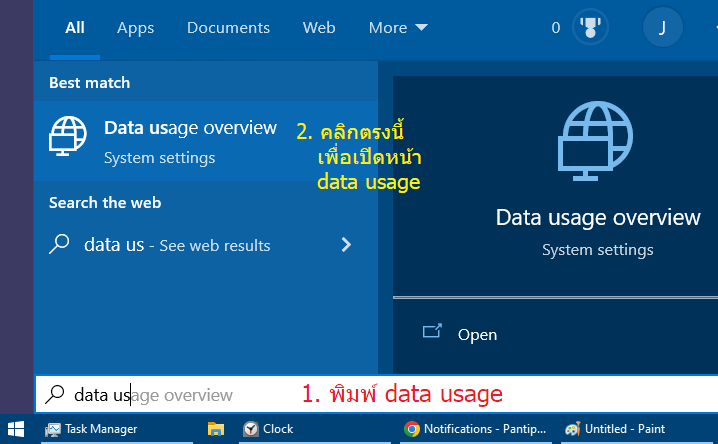Click the rewards points count 0
Image resolution: width=718 pixels, height=444 pixels.
coord(555,28)
